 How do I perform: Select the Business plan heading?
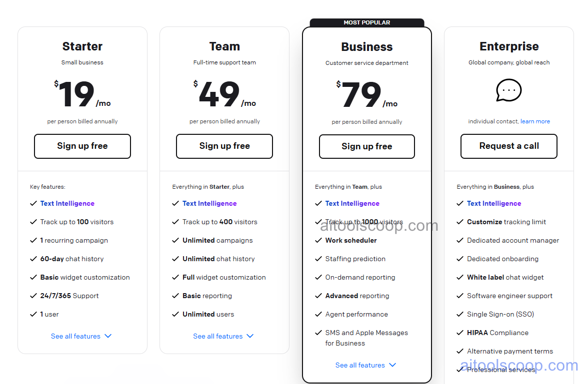(x=366, y=46)
